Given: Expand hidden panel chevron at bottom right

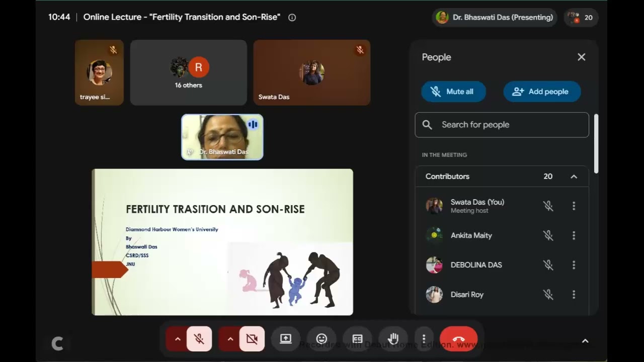Looking at the screenshot, I should [x=585, y=341].
